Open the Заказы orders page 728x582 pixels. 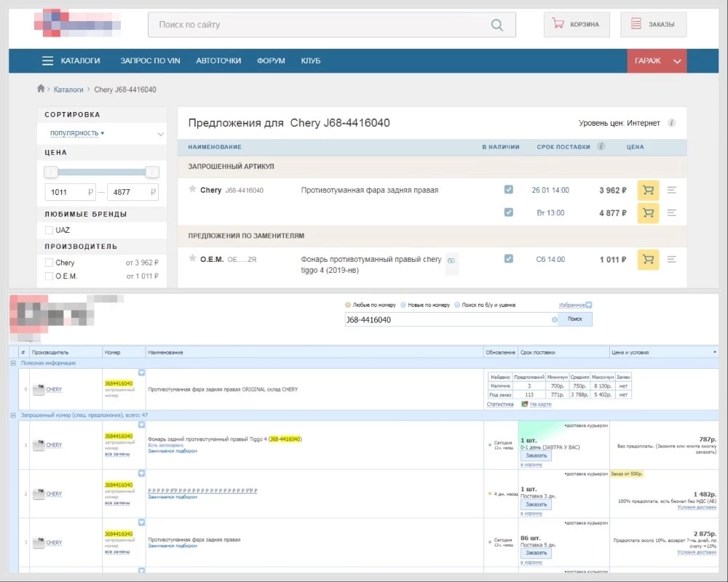[653, 24]
